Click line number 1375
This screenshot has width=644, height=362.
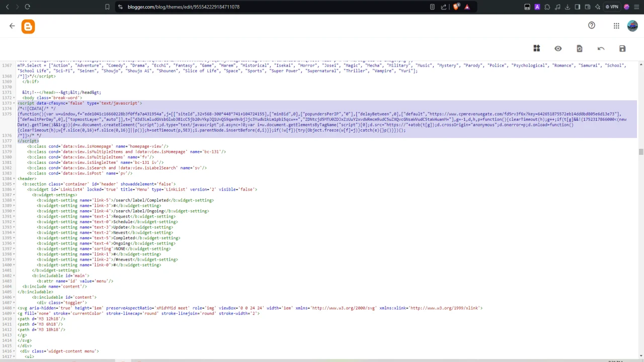7,114
